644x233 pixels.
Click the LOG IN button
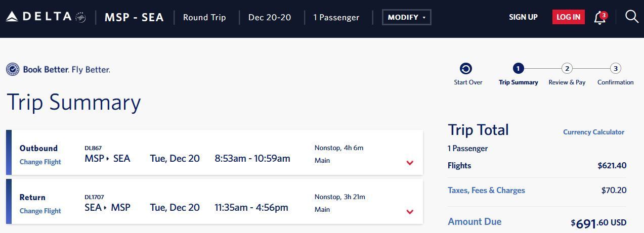[x=569, y=17]
